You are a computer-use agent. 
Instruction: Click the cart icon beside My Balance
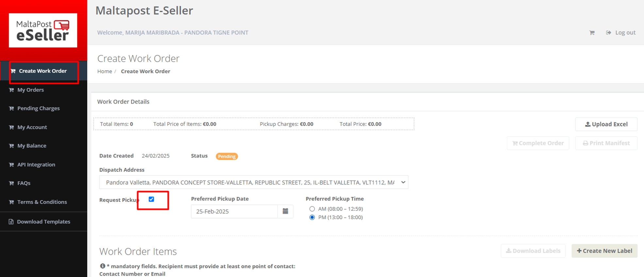(x=11, y=146)
